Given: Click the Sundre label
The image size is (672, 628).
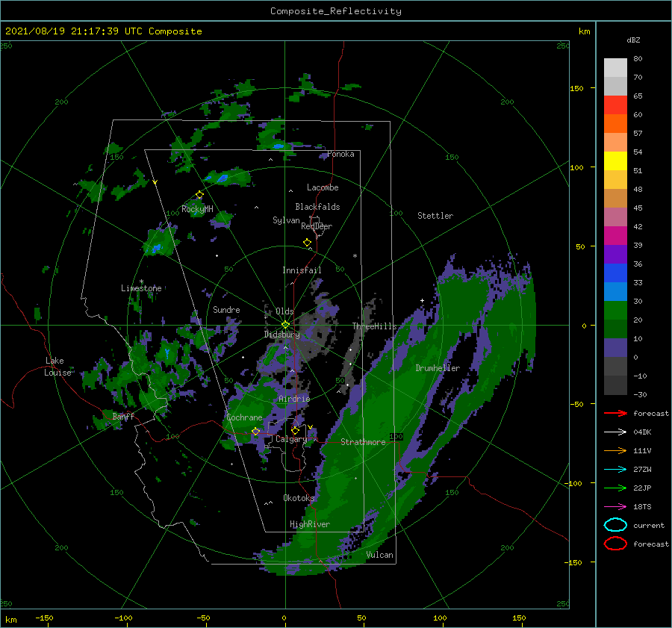Looking at the screenshot, I should (226, 309).
